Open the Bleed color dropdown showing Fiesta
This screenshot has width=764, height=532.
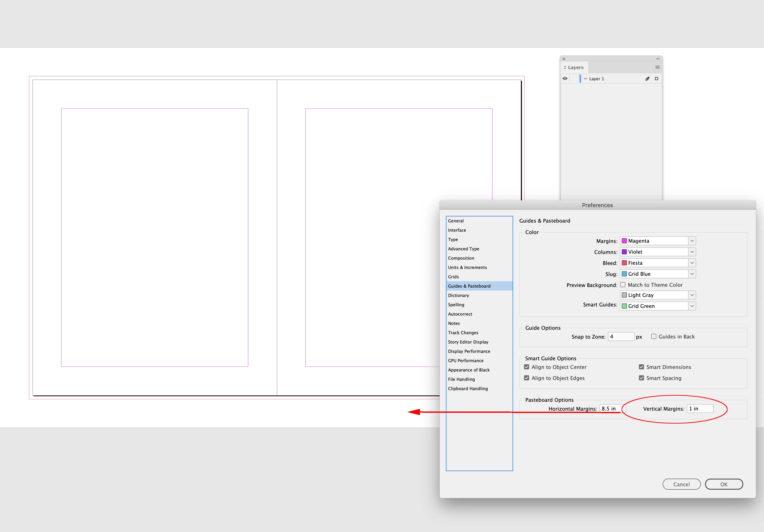692,263
